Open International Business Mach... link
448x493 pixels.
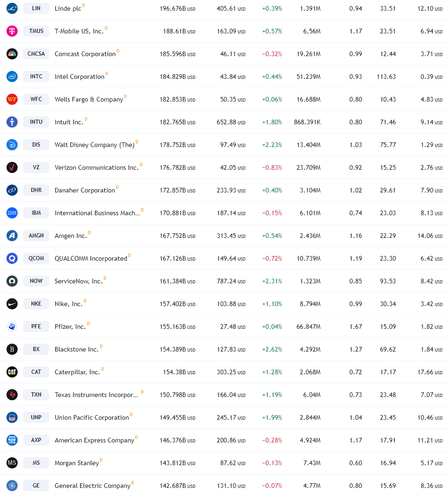click(x=97, y=213)
